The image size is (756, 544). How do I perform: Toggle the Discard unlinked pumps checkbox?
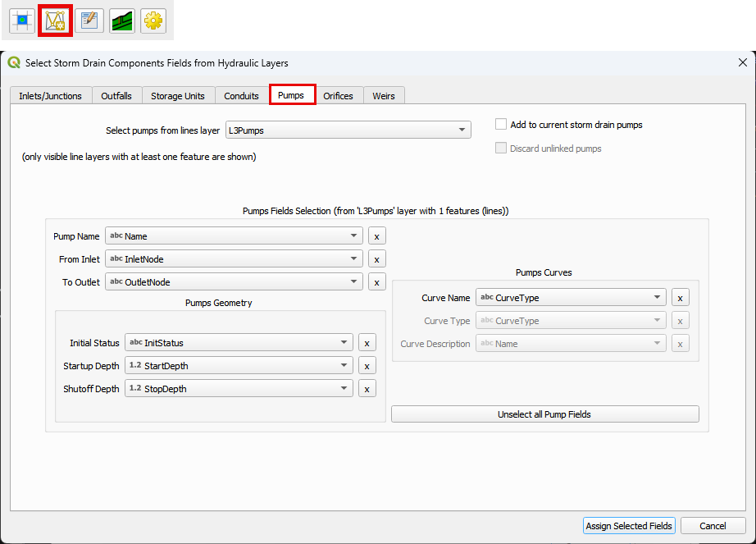(x=502, y=149)
